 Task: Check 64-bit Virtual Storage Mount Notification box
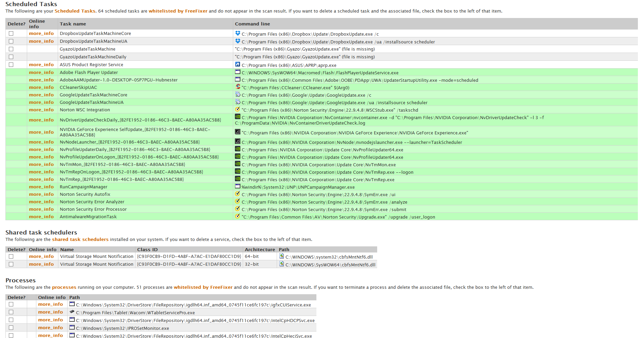click(x=11, y=257)
